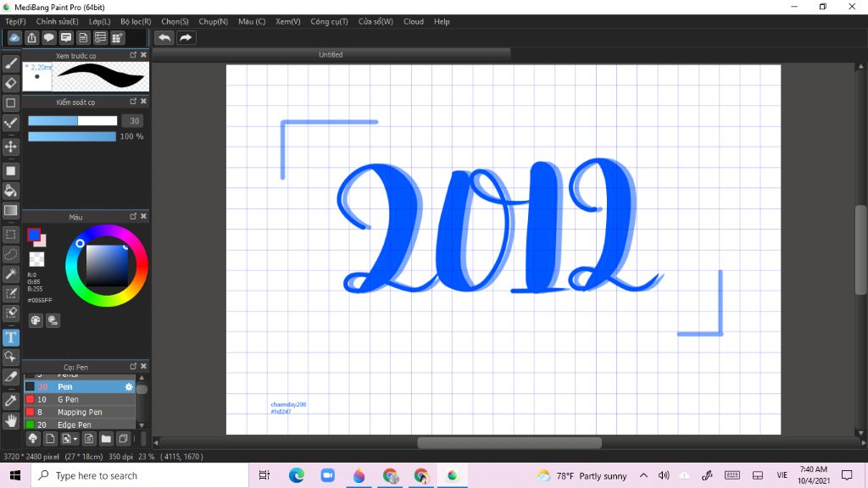Select the Select Pen tool

point(10,293)
